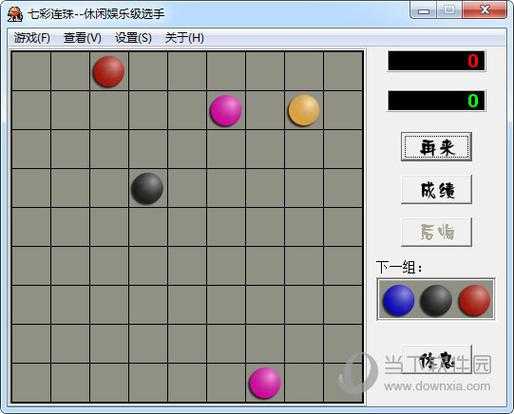Pick the magenta ball beside the orange ball
The width and height of the screenshot is (514, 414).
pos(226,111)
